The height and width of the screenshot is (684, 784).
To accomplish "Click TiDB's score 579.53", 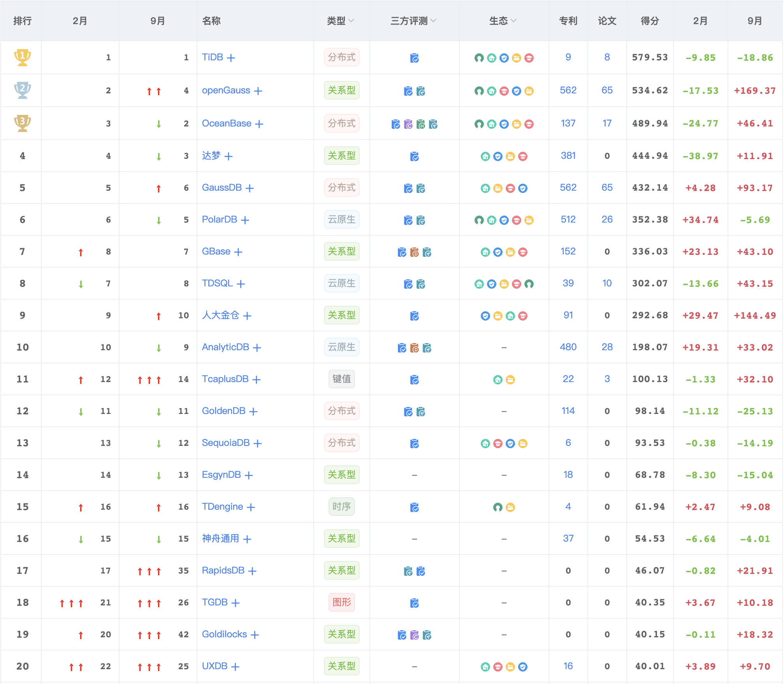I will tap(650, 58).
